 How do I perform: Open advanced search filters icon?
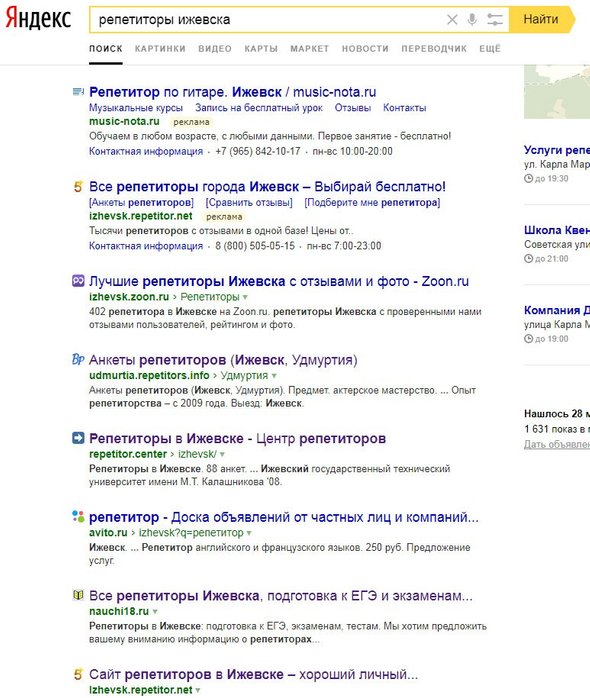[x=494, y=20]
